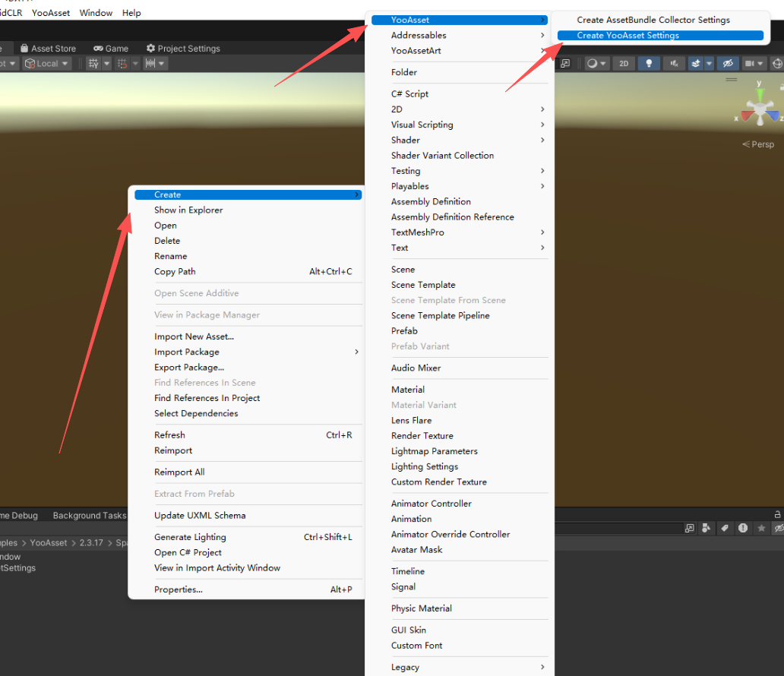Viewport: 784px width, 676px height.
Task: Click the grid visibility Y-axis icon
Action: coord(93,64)
